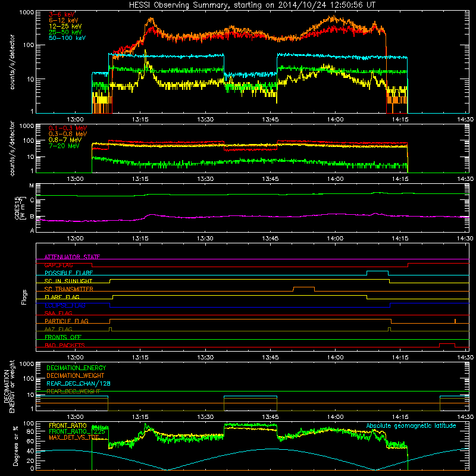Click the Degrees or % axis label

[15, 446]
